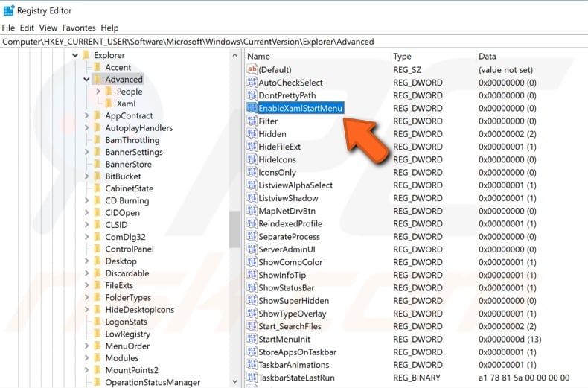Expand the CD Burning key
The image size is (588, 388).
(x=86, y=200)
